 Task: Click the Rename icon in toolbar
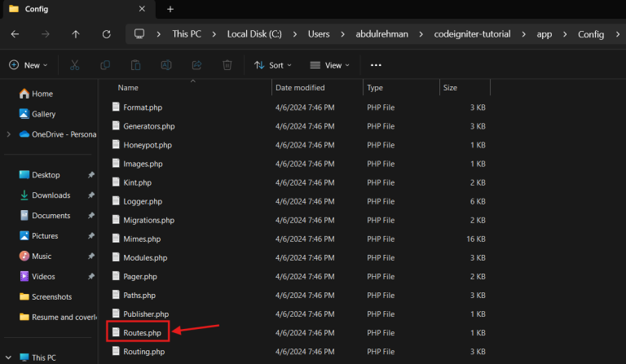click(x=166, y=65)
